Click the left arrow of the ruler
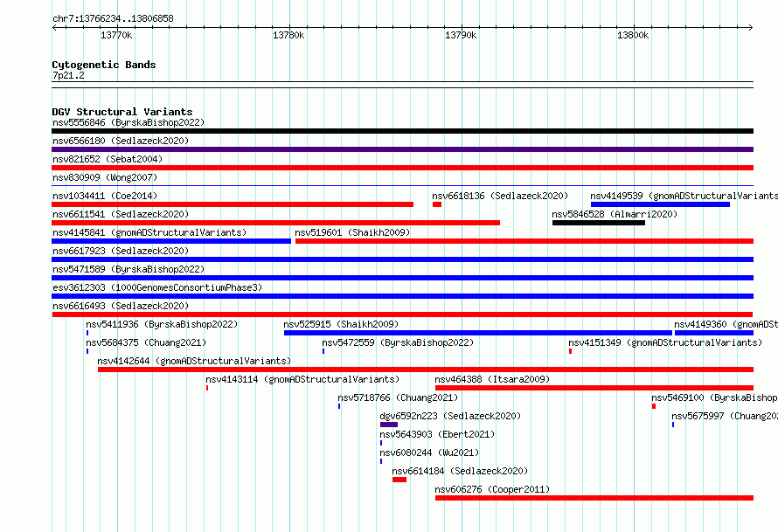The image size is (778, 532). (54, 28)
